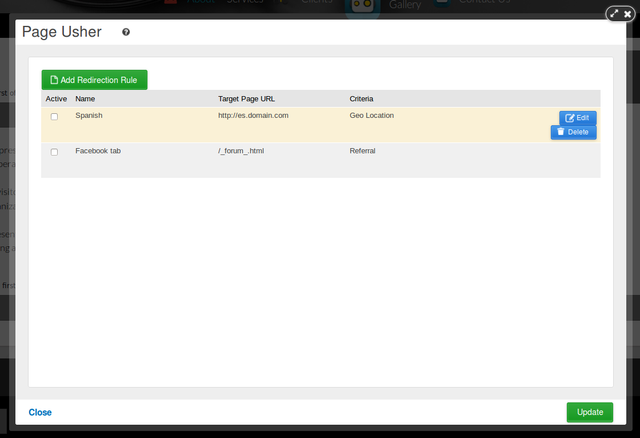
Task: Click the Close link
Action: 40,412
